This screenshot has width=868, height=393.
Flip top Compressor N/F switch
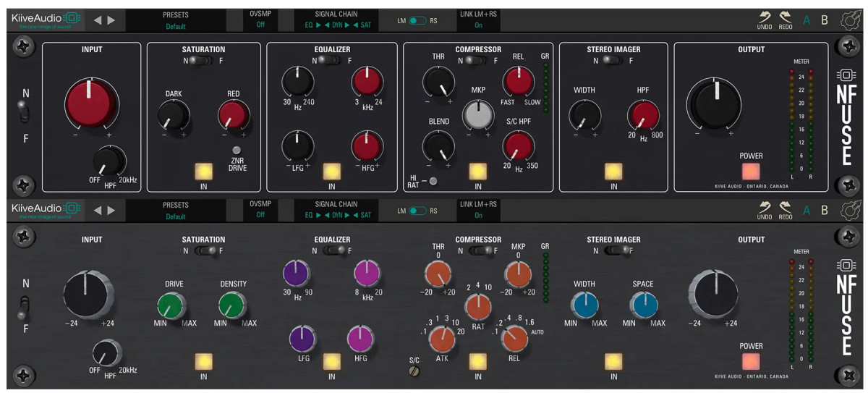coord(477,61)
